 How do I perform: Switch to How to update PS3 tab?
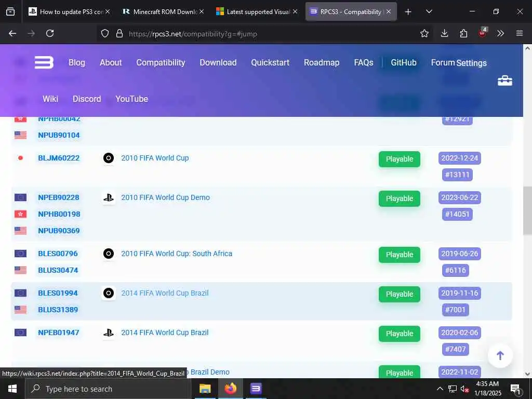[69, 11]
